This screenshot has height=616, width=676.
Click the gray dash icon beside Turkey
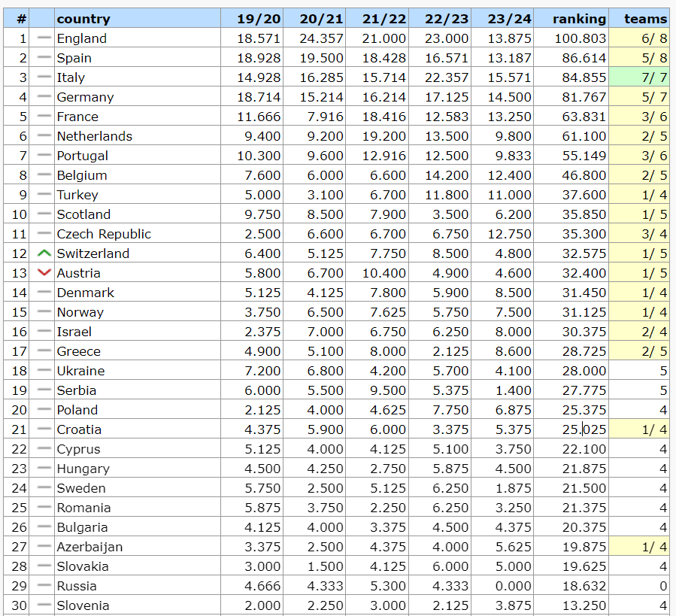point(44,195)
